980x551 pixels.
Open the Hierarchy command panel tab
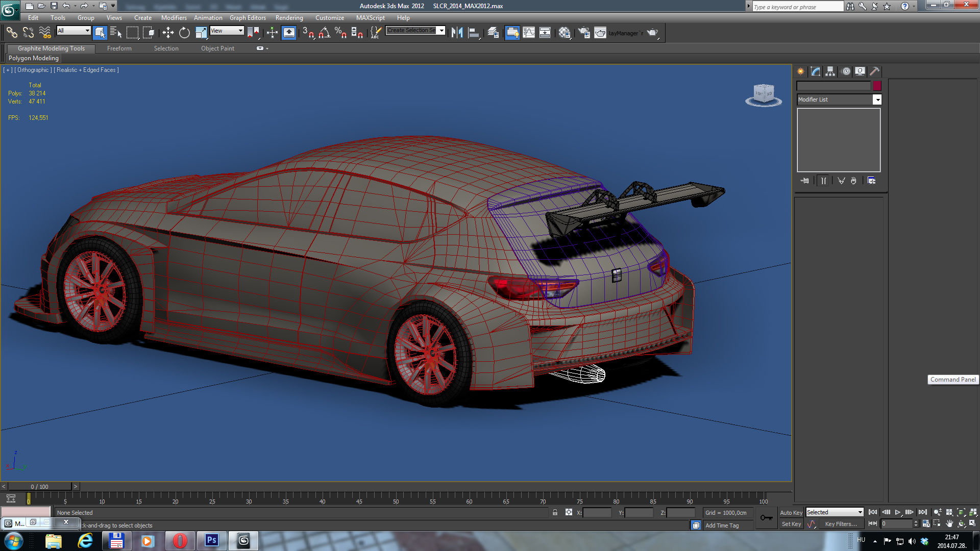click(830, 71)
